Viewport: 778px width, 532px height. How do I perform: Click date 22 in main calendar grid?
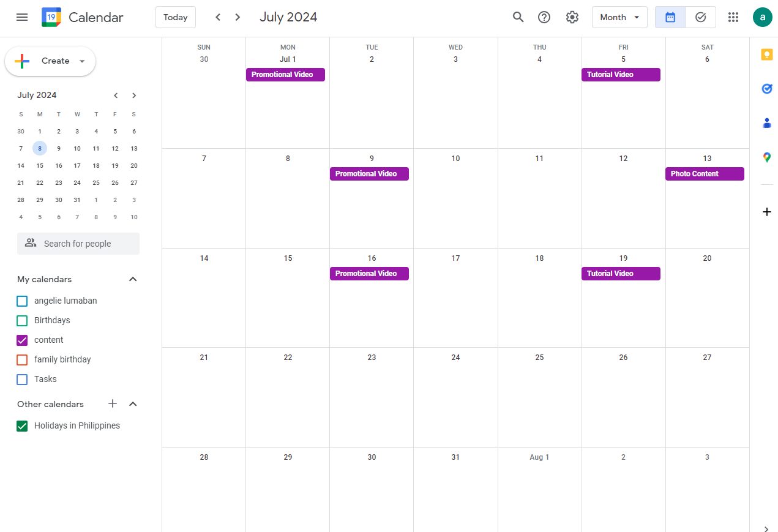click(x=288, y=358)
